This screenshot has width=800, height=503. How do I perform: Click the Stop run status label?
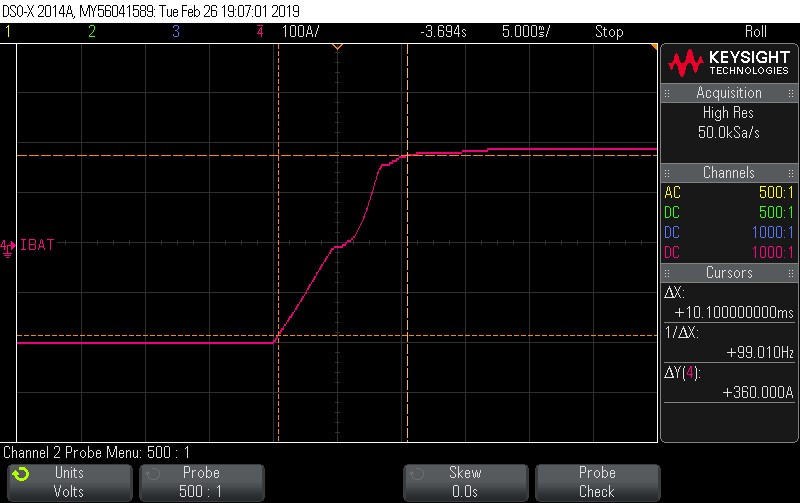pos(609,32)
